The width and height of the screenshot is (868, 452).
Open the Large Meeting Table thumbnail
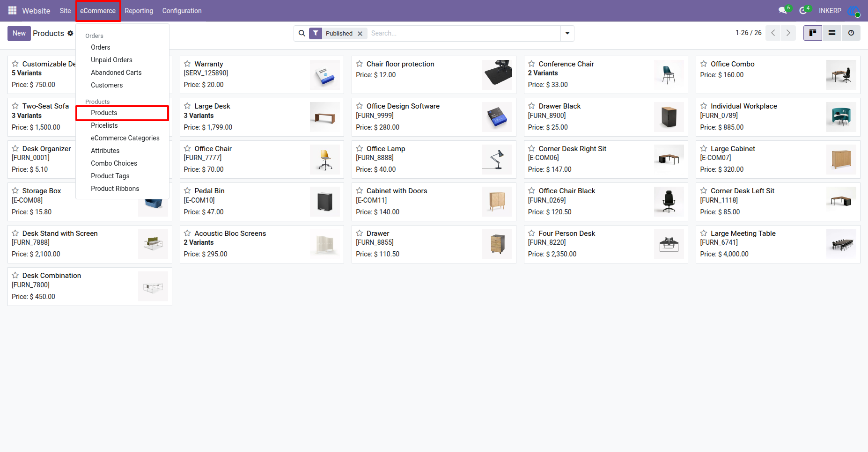[x=841, y=244]
